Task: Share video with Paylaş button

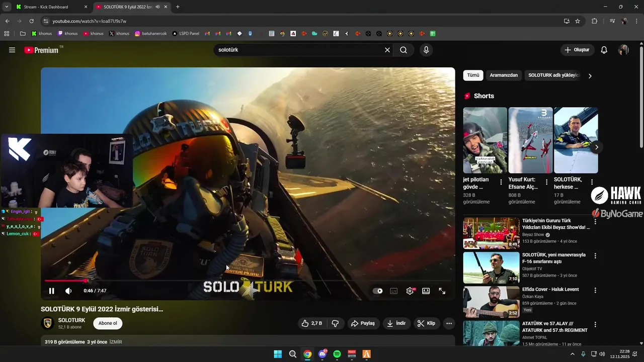Action: pos(363,323)
